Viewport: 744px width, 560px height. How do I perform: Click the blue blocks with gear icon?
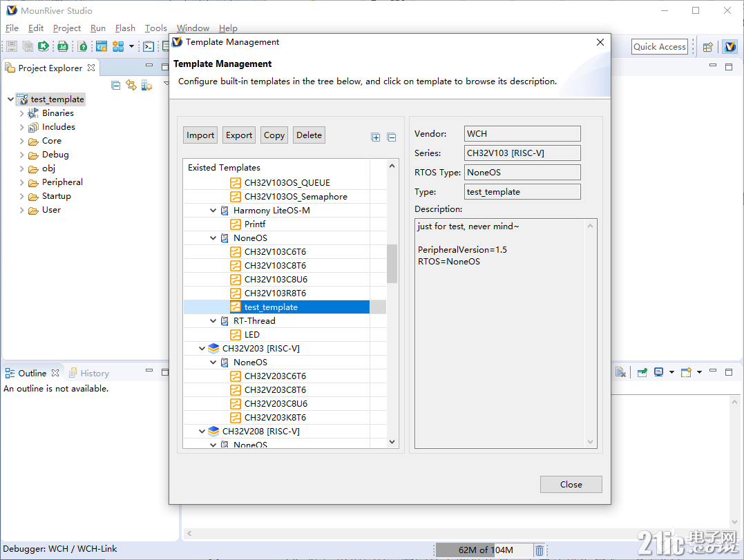(118, 46)
